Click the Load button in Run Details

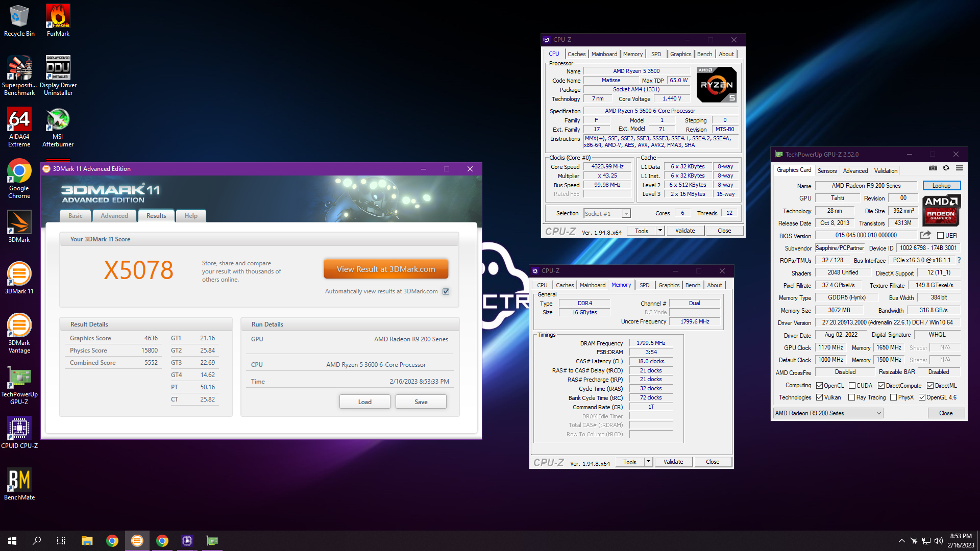coord(365,402)
